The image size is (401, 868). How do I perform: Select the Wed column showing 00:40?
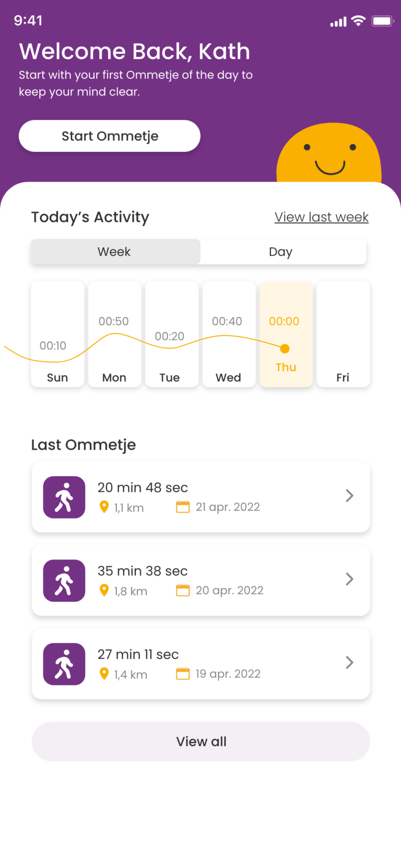point(229,334)
